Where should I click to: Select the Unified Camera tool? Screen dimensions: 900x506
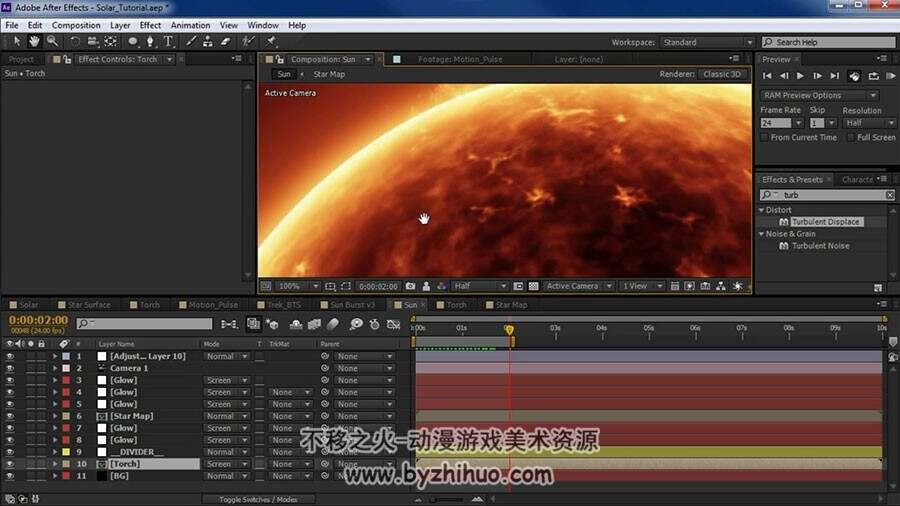(x=92, y=41)
